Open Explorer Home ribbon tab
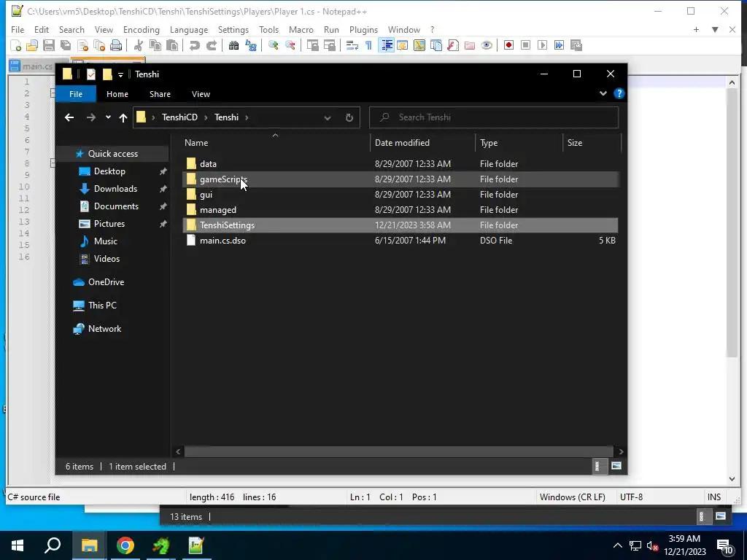 117,94
